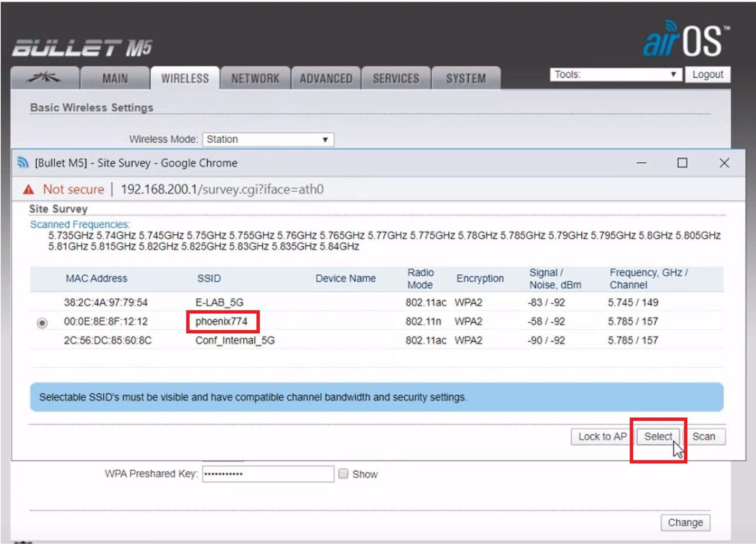Click the Scanned Frequencies label
Image resolution: width=756 pixels, height=544 pixels.
(80, 224)
